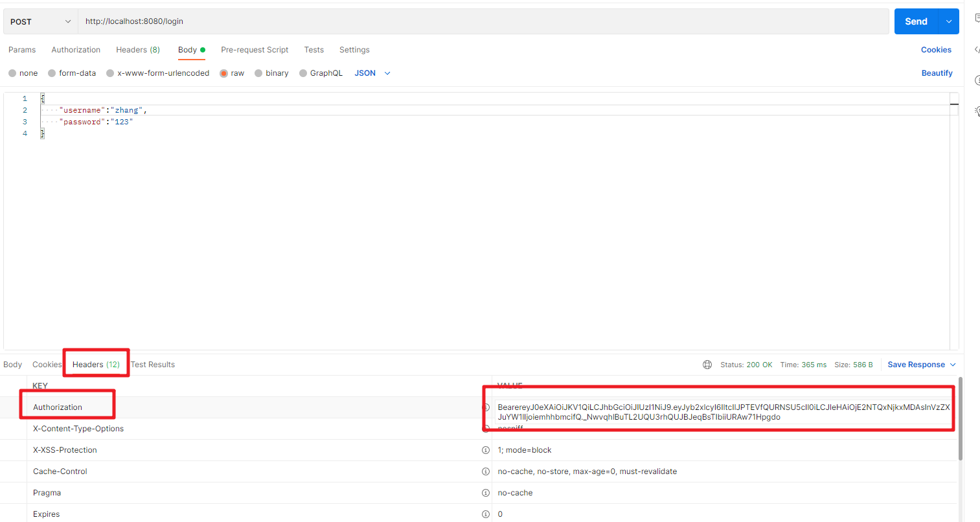Click the X-XSS-Protection header key
The height and width of the screenshot is (522, 980).
click(x=65, y=450)
